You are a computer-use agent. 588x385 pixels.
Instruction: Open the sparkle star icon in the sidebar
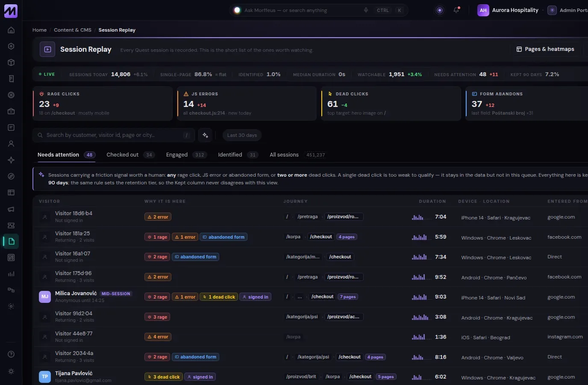(11, 160)
